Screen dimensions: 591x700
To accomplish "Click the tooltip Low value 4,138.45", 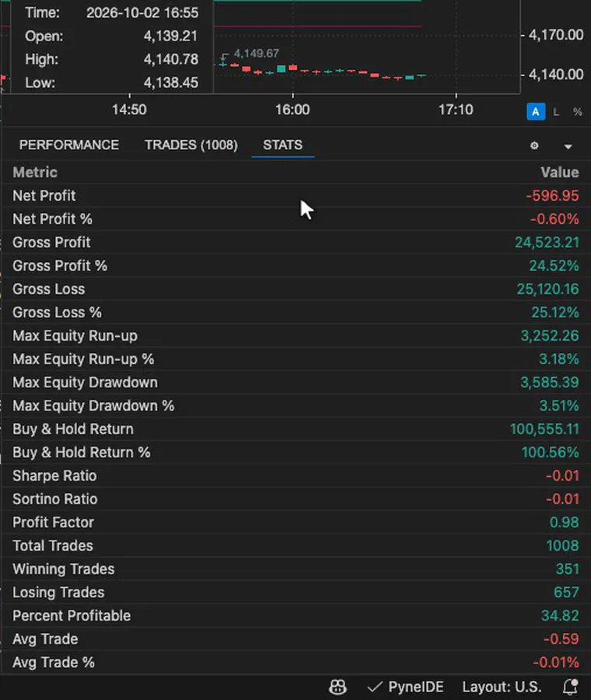I will point(170,82).
